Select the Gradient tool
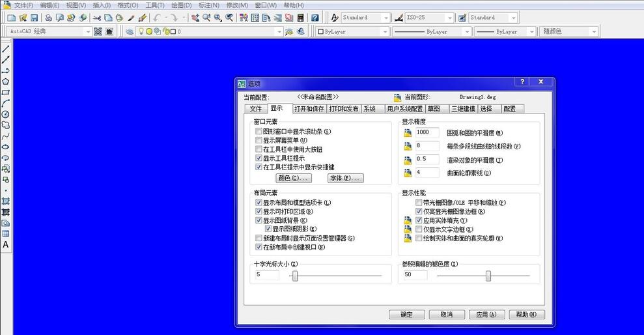 click(x=6, y=212)
